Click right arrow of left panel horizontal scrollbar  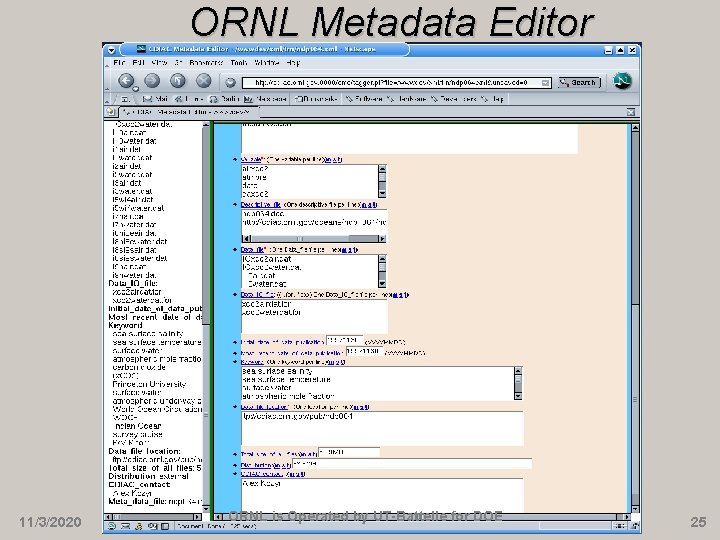coord(197,517)
